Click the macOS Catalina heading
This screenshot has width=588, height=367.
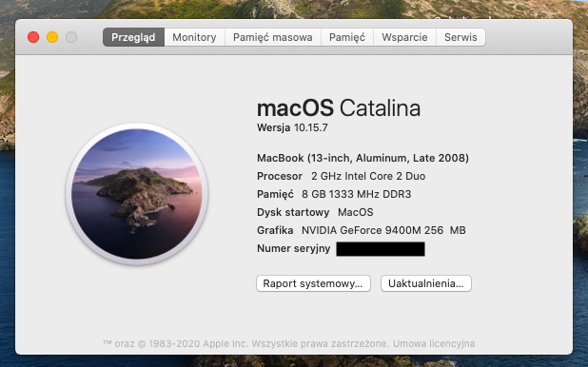339,108
